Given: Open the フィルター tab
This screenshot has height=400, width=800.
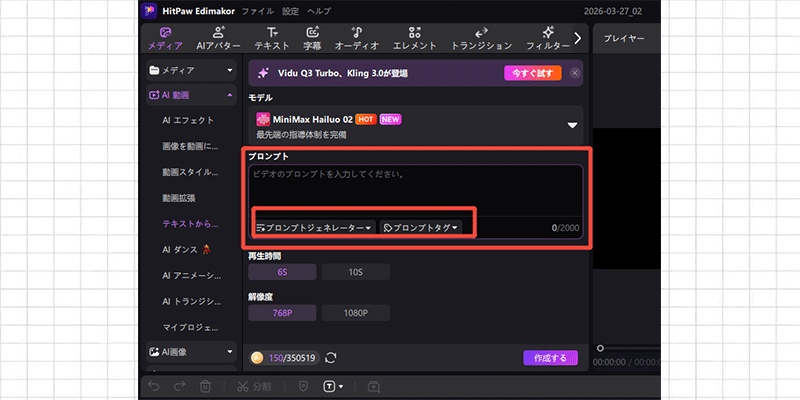Looking at the screenshot, I should 548,39.
